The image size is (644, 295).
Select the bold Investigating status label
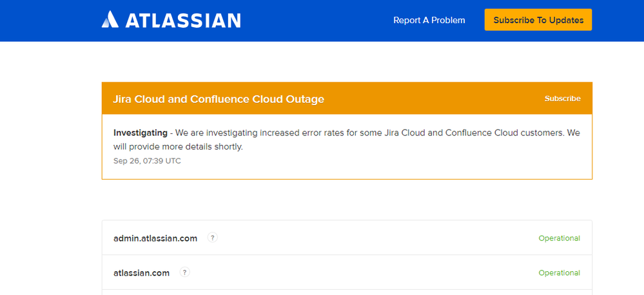click(x=141, y=133)
